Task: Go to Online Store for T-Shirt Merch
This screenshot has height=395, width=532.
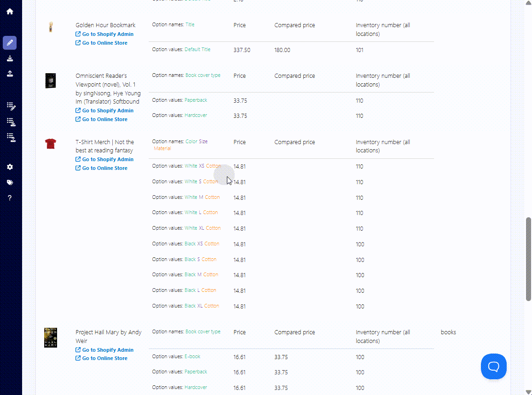Action: (101, 168)
